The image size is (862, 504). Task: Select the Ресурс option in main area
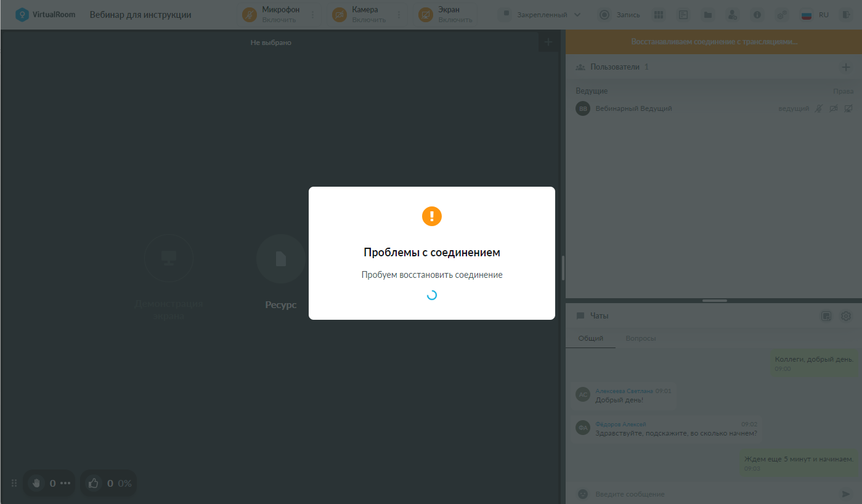point(281,272)
